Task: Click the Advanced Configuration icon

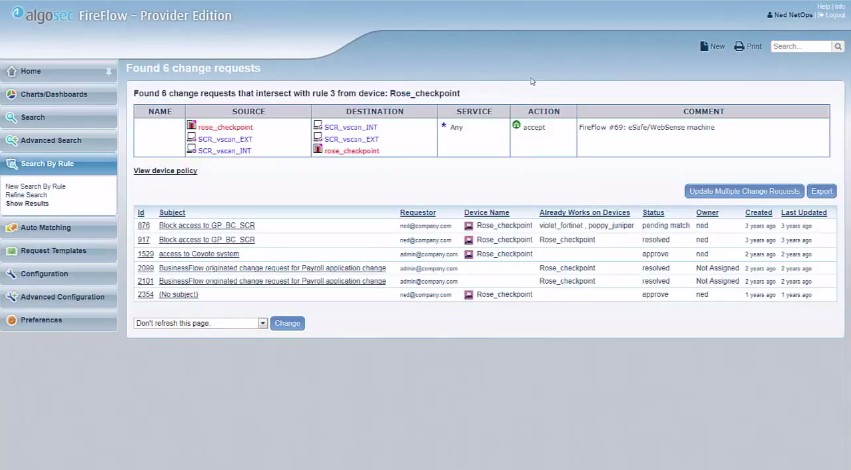Action: click(11, 297)
